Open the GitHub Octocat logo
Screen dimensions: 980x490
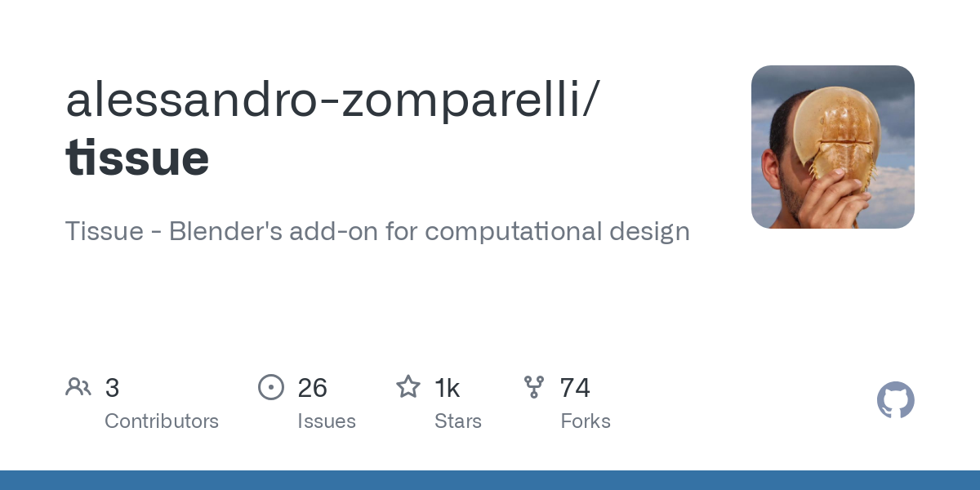[x=896, y=400]
